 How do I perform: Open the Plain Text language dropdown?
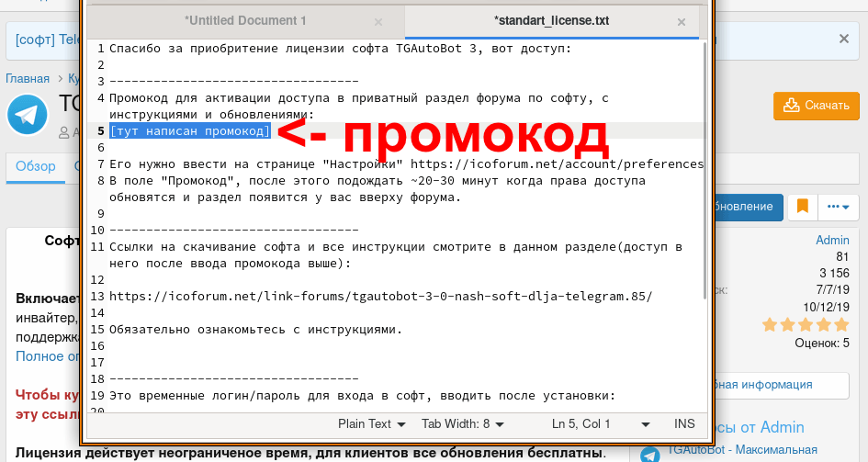point(371,423)
